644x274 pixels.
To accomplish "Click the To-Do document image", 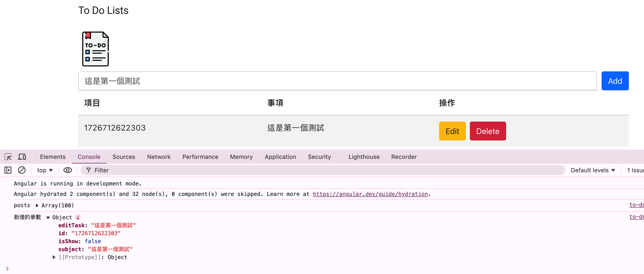I will pos(96,49).
